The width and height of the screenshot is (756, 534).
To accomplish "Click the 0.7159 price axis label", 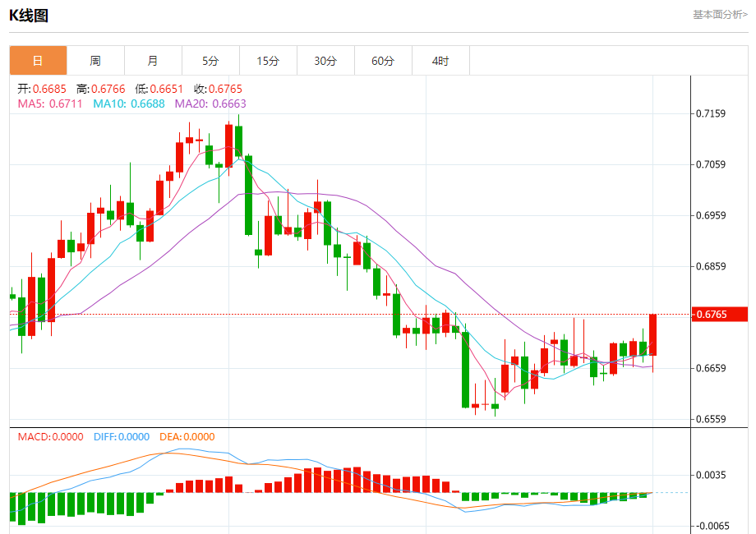I will pyautogui.click(x=711, y=113).
